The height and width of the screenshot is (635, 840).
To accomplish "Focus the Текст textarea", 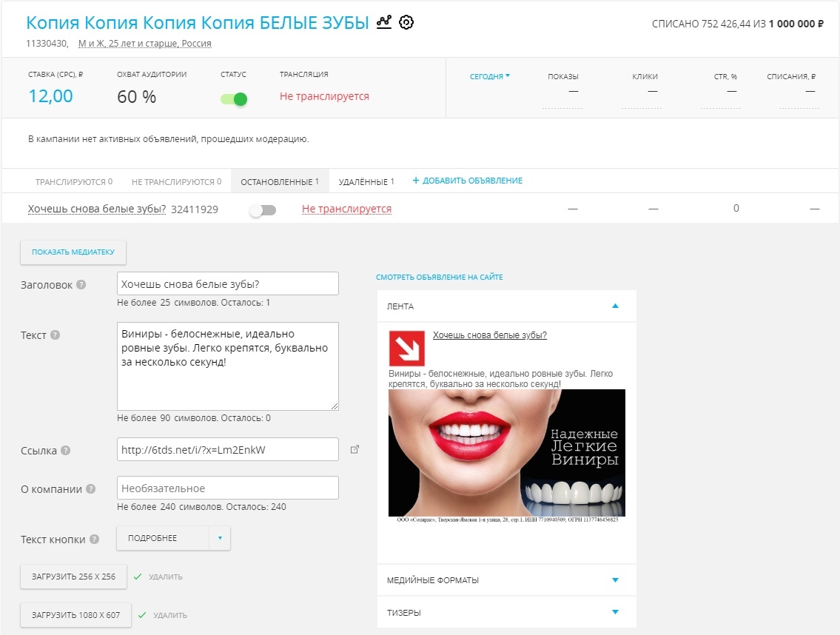I will [x=228, y=366].
